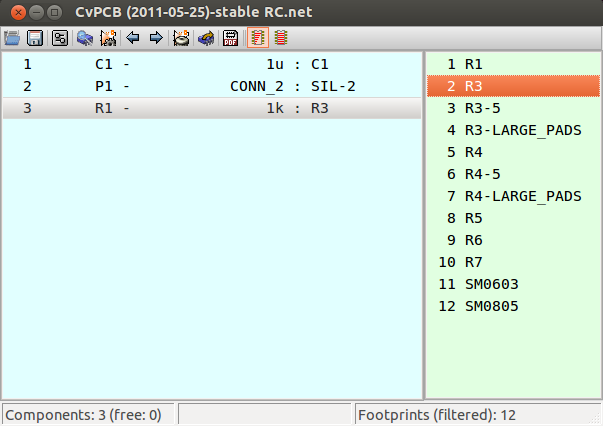Choose footprint R1 in the list
603x426 pixels.
[x=513, y=64]
